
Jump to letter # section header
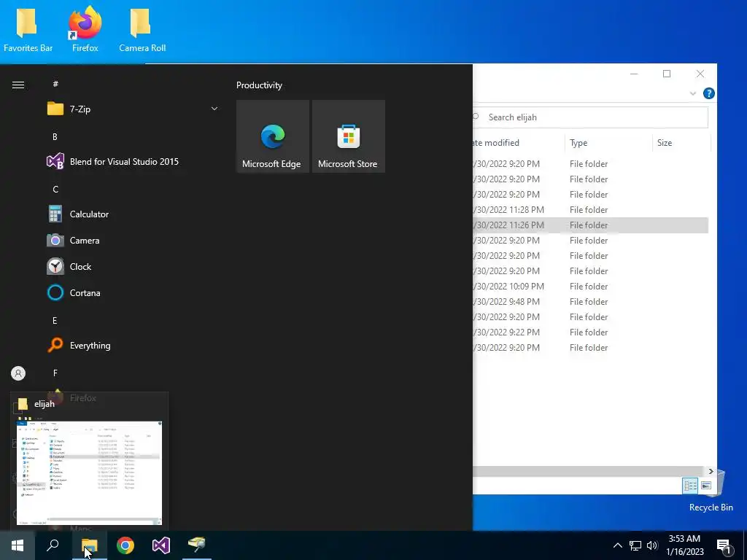pyautogui.click(x=55, y=84)
